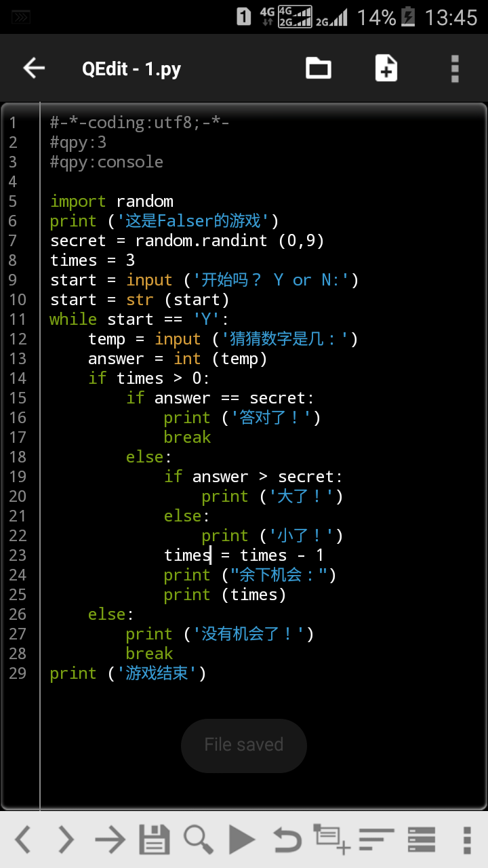Run script with play button
The image size is (488, 868).
(x=242, y=840)
